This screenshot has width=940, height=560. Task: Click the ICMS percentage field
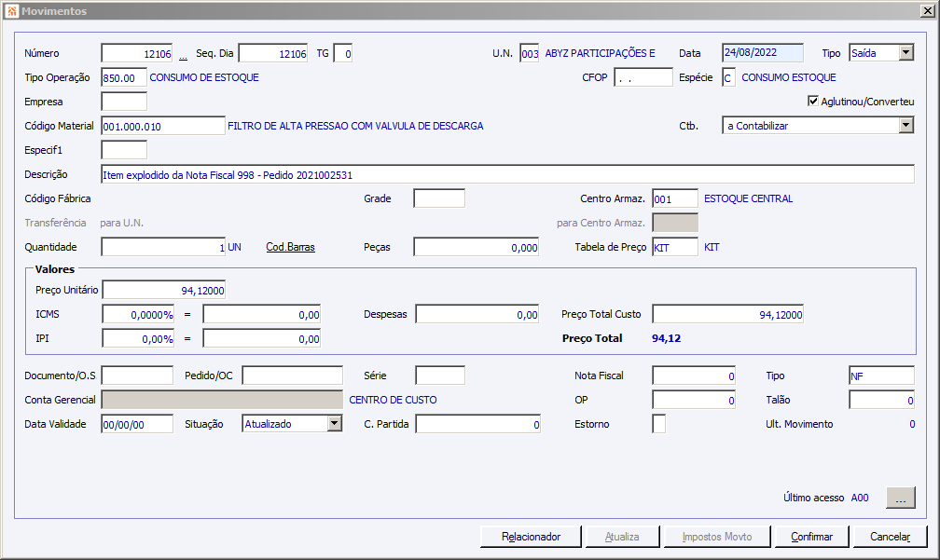[x=138, y=314]
